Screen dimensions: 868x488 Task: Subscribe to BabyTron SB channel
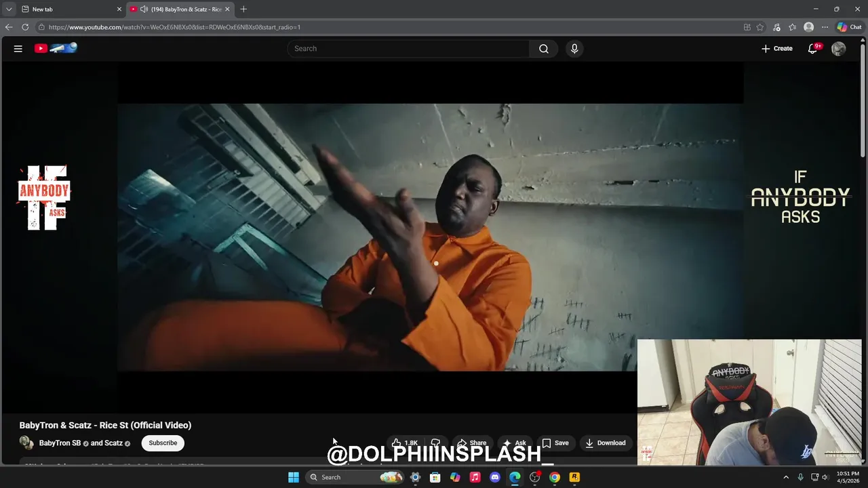163,443
